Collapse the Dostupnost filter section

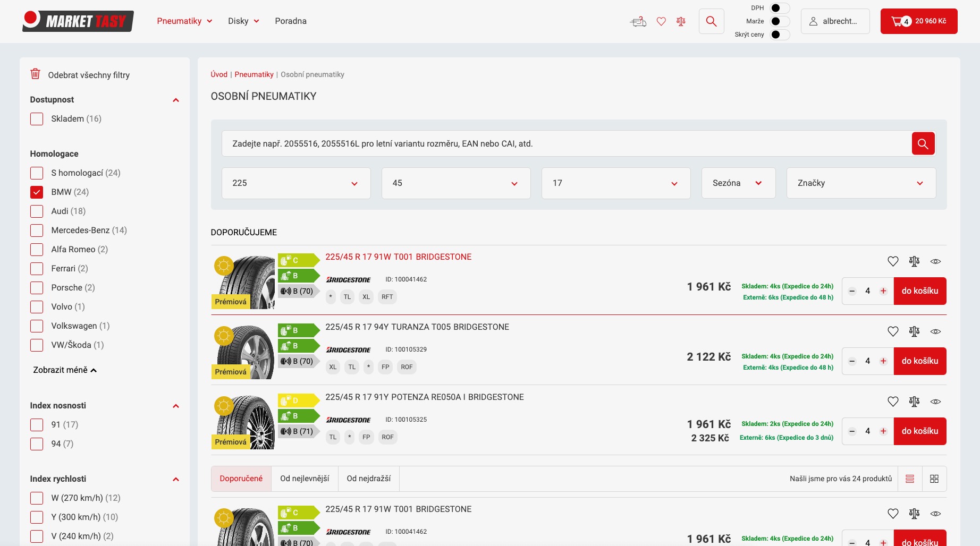tap(176, 100)
